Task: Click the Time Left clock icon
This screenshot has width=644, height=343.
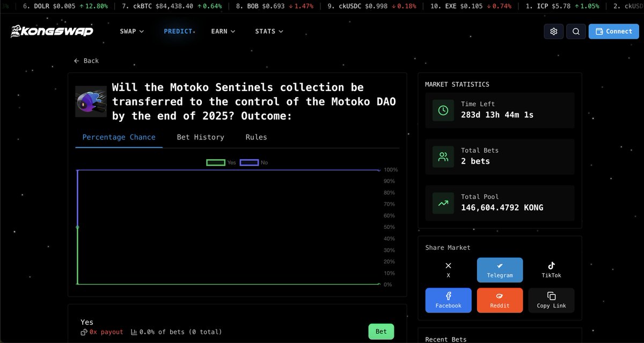Action: (443, 110)
